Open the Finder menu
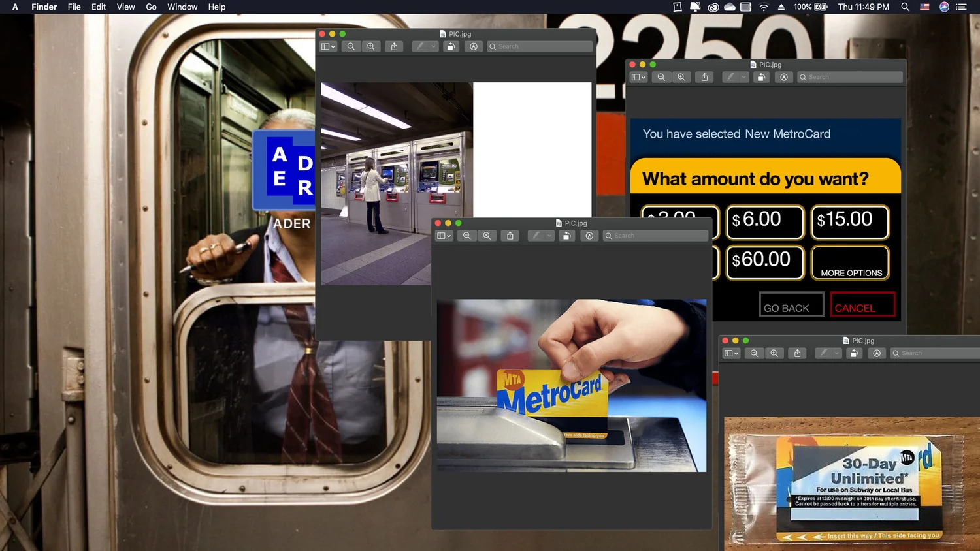This screenshot has height=551, width=980. click(44, 7)
